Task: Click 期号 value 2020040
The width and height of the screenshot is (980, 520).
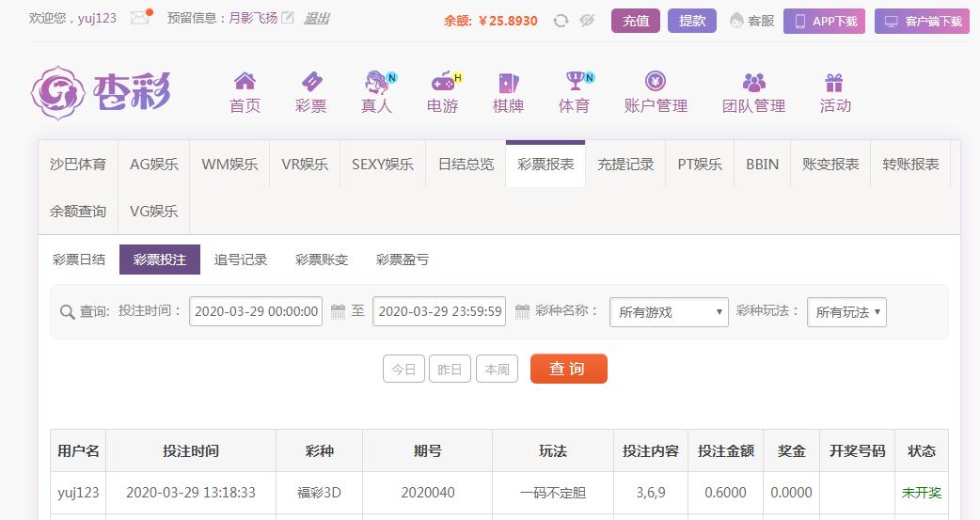Action: (428, 493)
